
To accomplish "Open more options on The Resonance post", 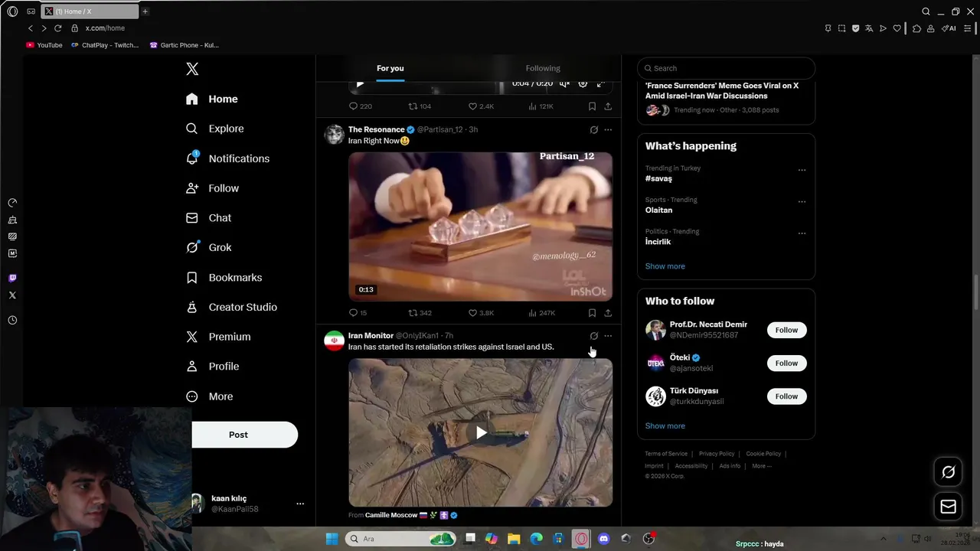I will click(608, 130).
